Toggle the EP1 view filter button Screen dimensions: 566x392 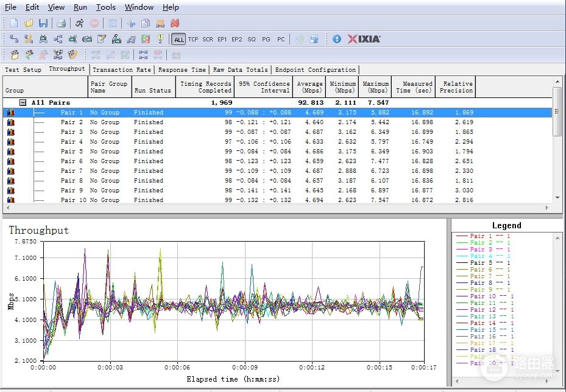tap(222, 40)
